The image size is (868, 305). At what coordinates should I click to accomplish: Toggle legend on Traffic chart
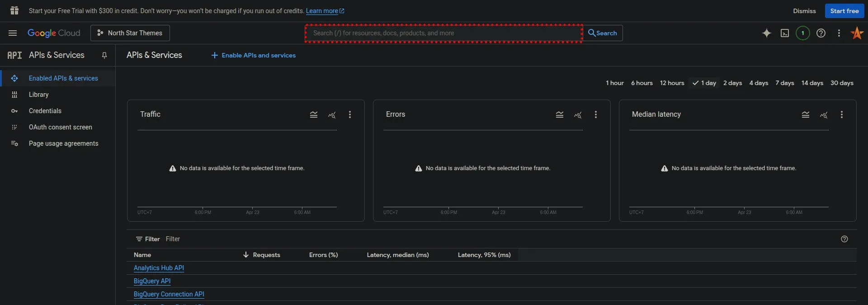(x=314, y=114)
